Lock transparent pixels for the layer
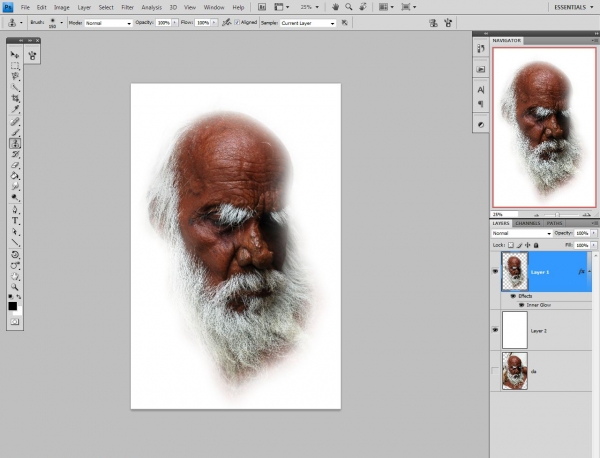The width and height of the screenshot is (600, 458). click(511, 245)
